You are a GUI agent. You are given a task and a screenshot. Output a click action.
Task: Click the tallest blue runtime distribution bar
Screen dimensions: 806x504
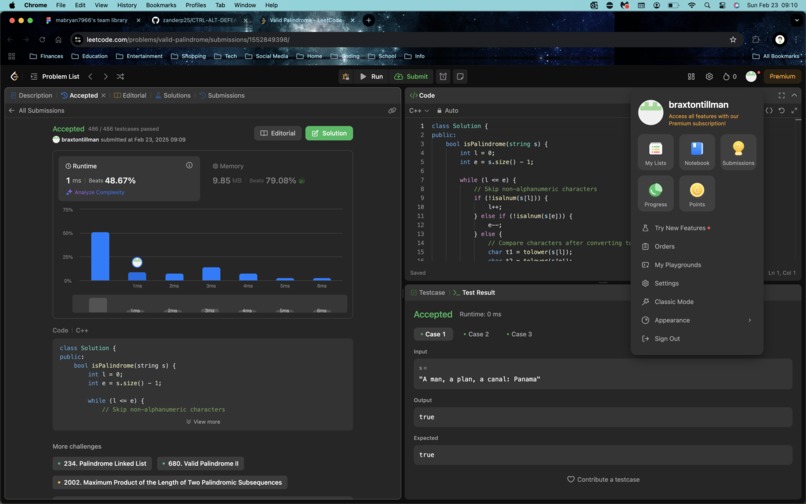tap(100, 256)
